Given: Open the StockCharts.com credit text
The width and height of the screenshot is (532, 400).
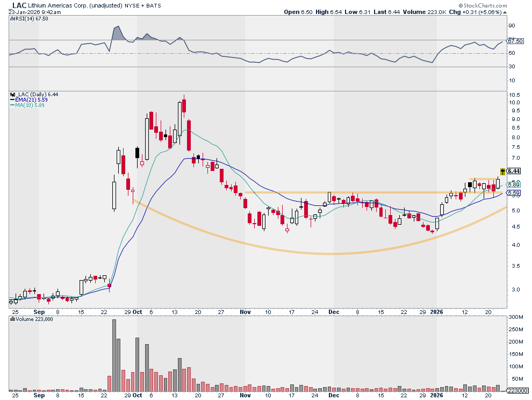Looking at the screenshot, I should (483, 5).
